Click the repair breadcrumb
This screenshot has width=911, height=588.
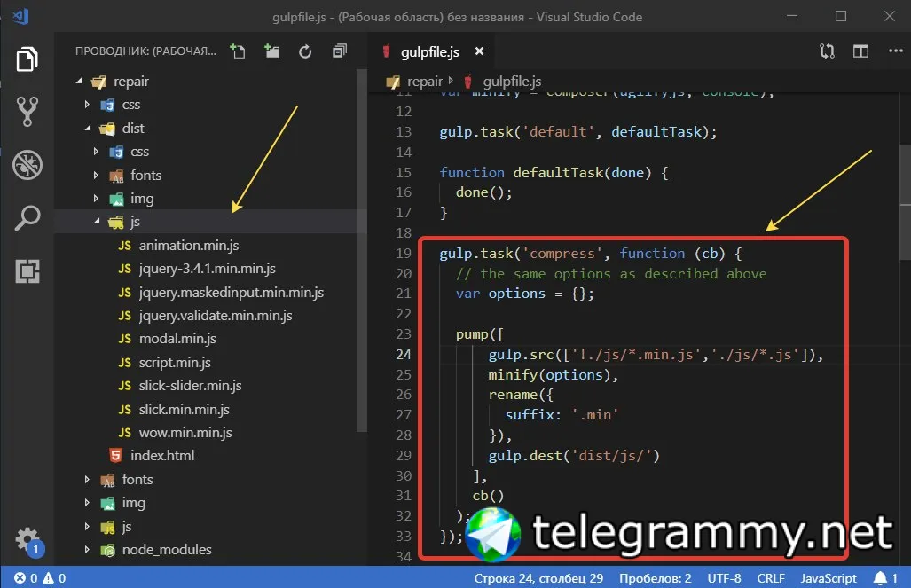(424, 82)
